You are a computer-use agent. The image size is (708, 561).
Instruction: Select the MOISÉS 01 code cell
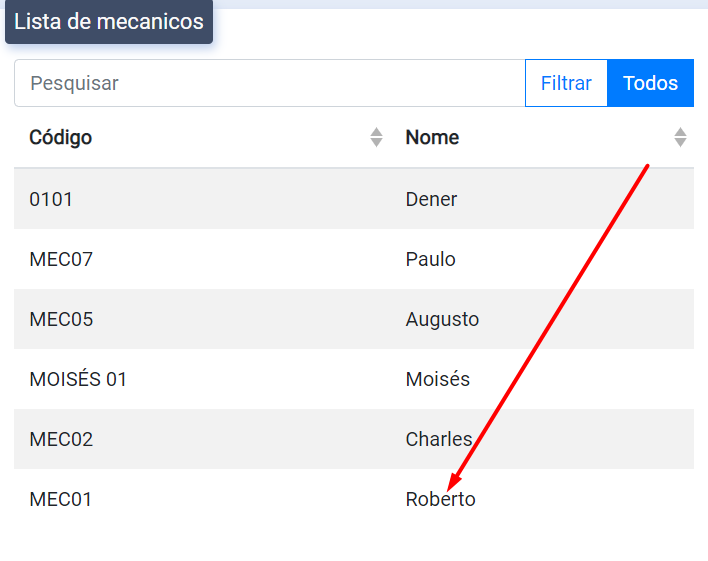pyautogui.click(x=78, y=379)
